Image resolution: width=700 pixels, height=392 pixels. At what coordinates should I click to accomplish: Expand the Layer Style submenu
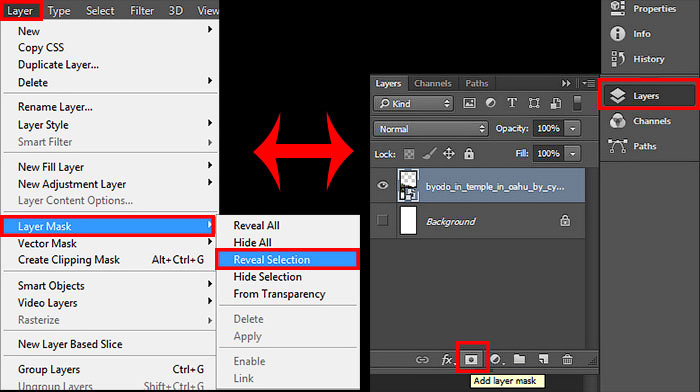[x=110, y=125]
